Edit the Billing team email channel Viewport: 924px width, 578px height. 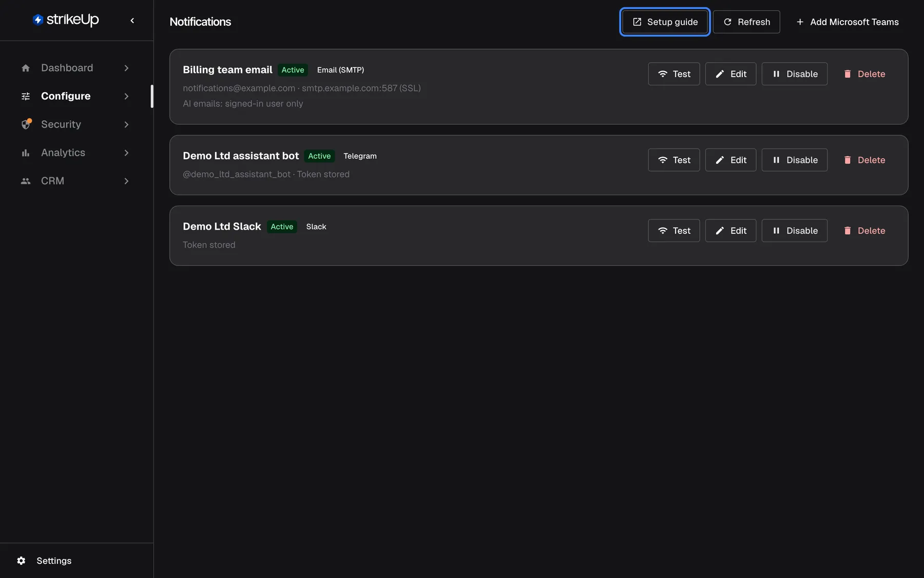click(730, 74)
